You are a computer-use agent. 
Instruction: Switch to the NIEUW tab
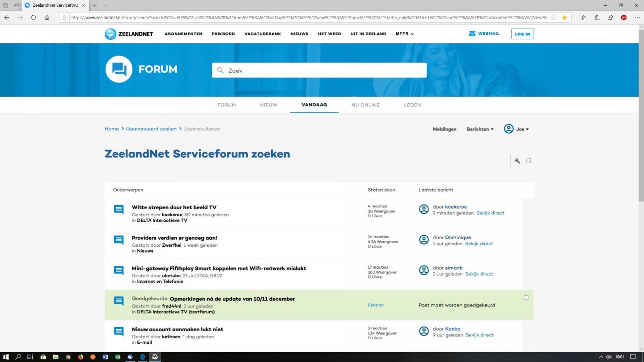click(269, 105)
